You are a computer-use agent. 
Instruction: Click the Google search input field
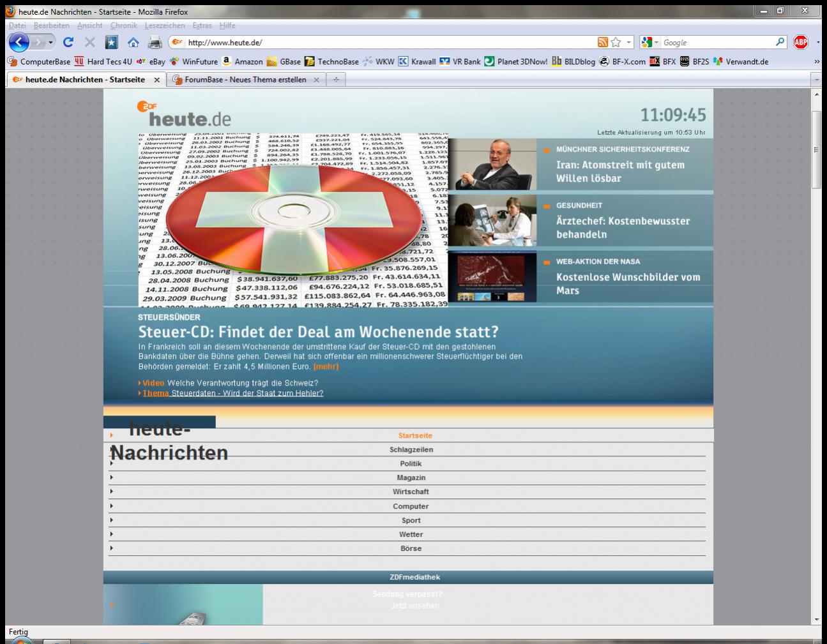pyautogui.click(x=717, y=43)
